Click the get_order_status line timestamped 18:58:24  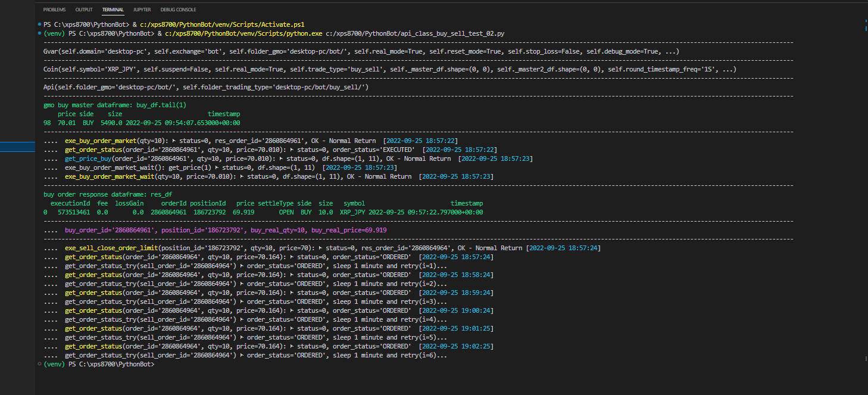pos(268,275)
